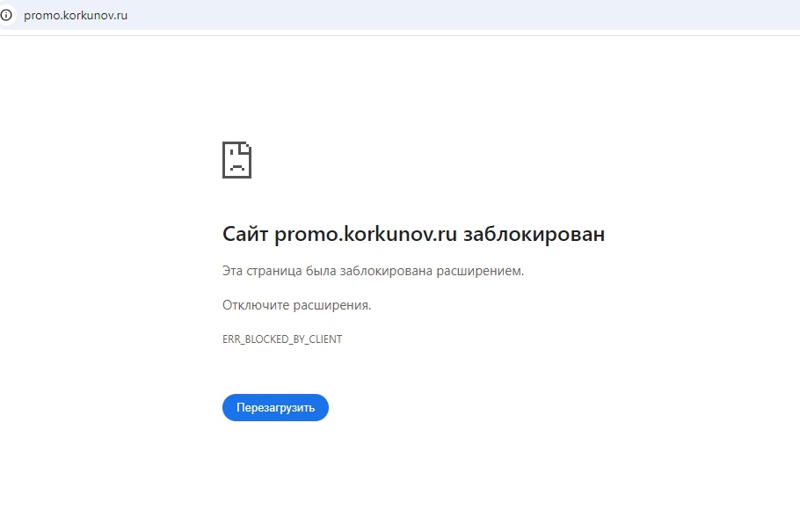Click the word 'заблокирована' in the description
The height and width of the screenshot is (532, 800).
pyautogui.click(x=389, y=271)
